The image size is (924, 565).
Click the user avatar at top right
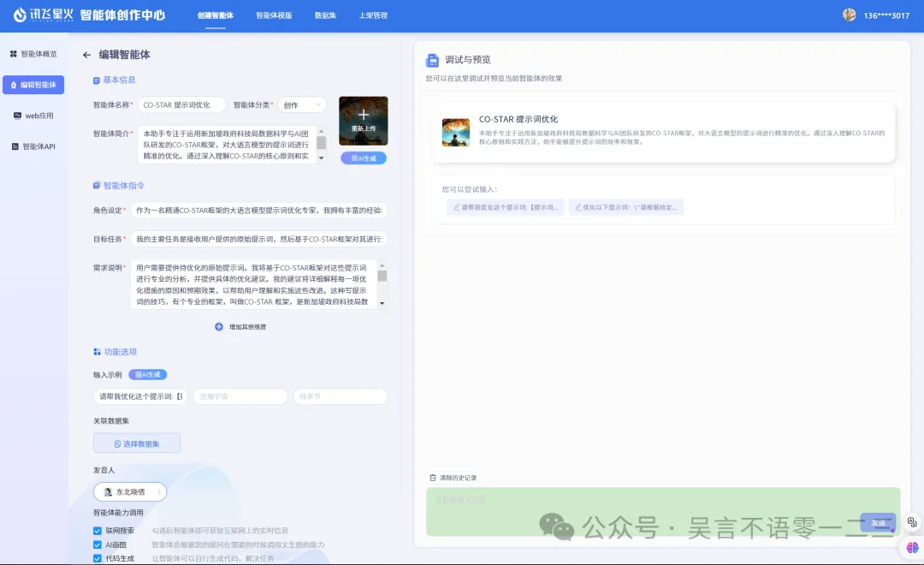(x=850, y=15)
